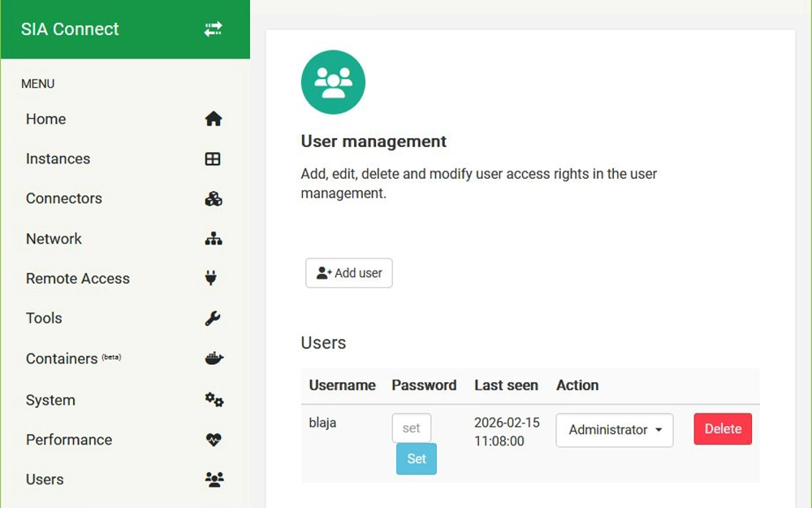Click the username blaja in the table
Viewport: 812px width, 508px height.
coord(322,423)
